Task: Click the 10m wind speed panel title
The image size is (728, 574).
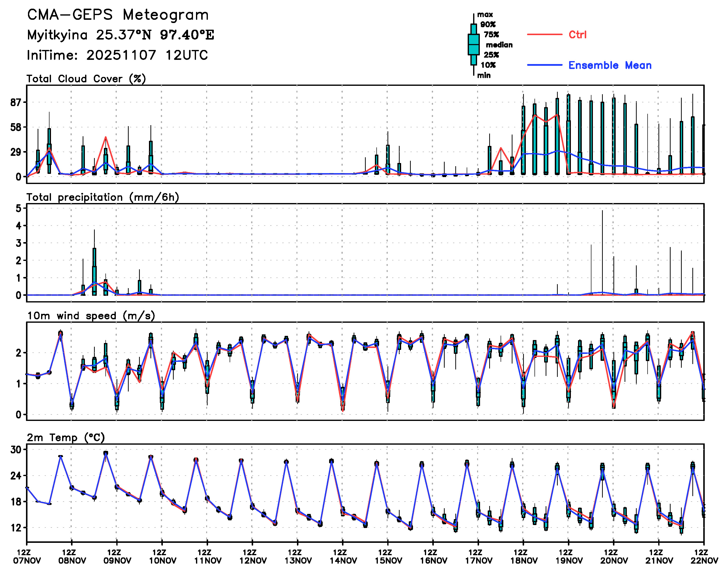Action: click(91, 316)
